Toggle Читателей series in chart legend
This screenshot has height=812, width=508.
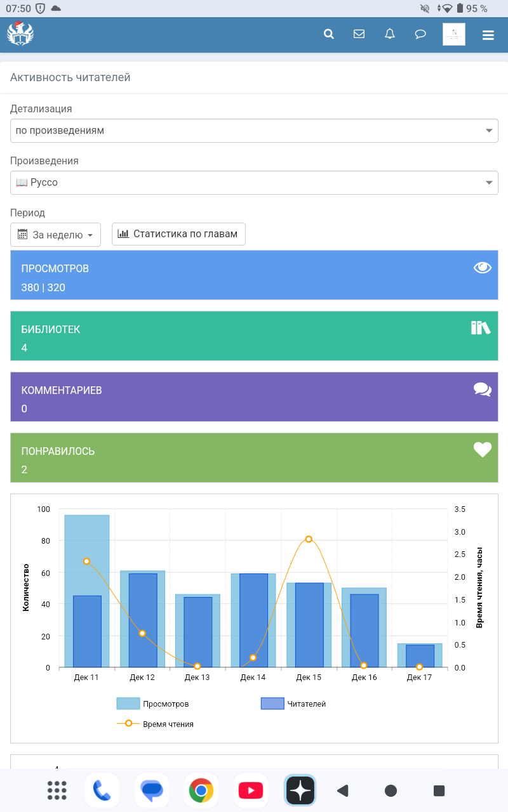[294, 704]
